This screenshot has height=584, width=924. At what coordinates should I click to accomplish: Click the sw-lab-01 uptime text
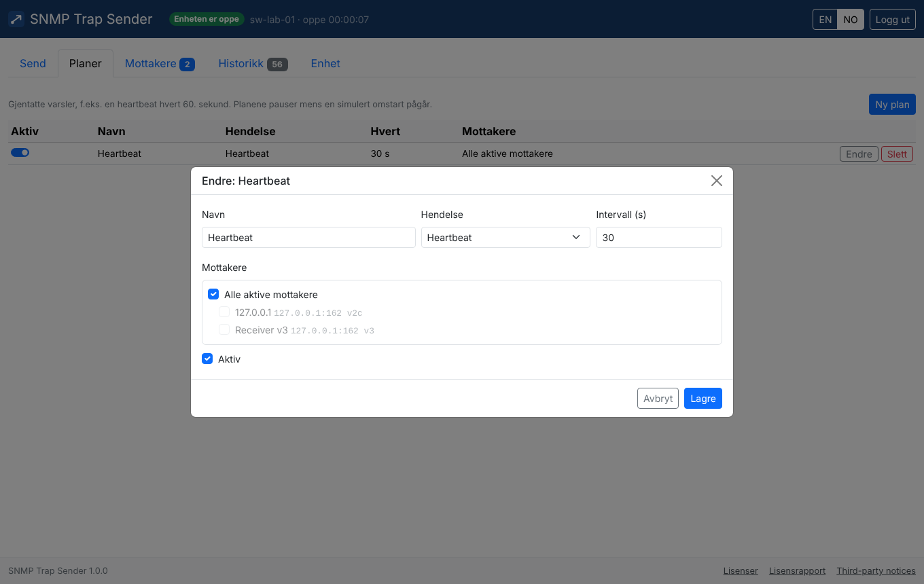(x=309, y=20)
